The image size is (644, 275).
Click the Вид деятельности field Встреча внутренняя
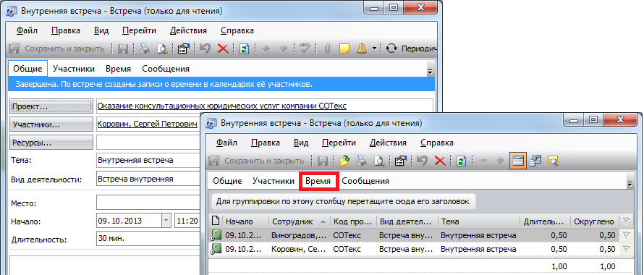pyautogui.click(x=148, y=179)
